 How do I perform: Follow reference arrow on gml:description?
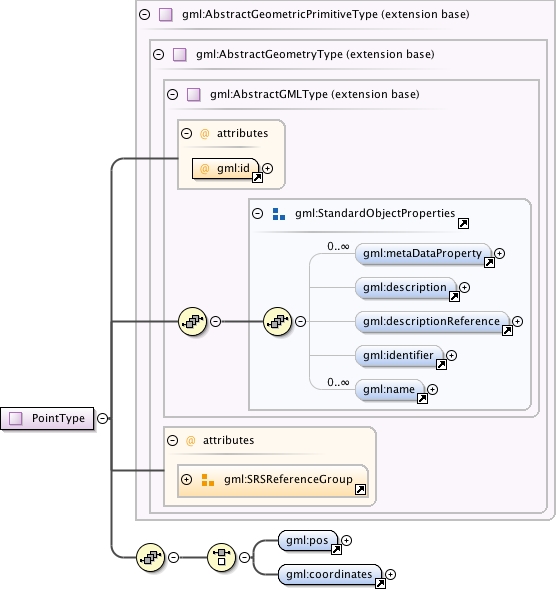coord(454,297)
